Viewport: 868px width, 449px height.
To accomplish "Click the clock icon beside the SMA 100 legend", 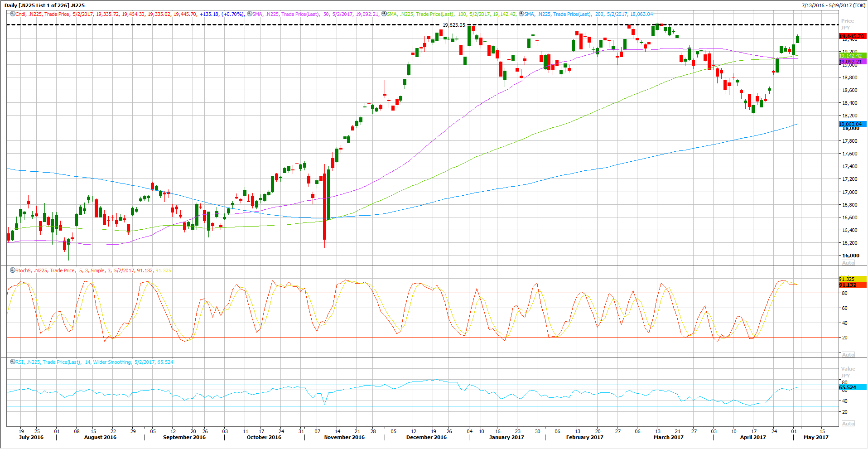I will click(x=384, y=14).
